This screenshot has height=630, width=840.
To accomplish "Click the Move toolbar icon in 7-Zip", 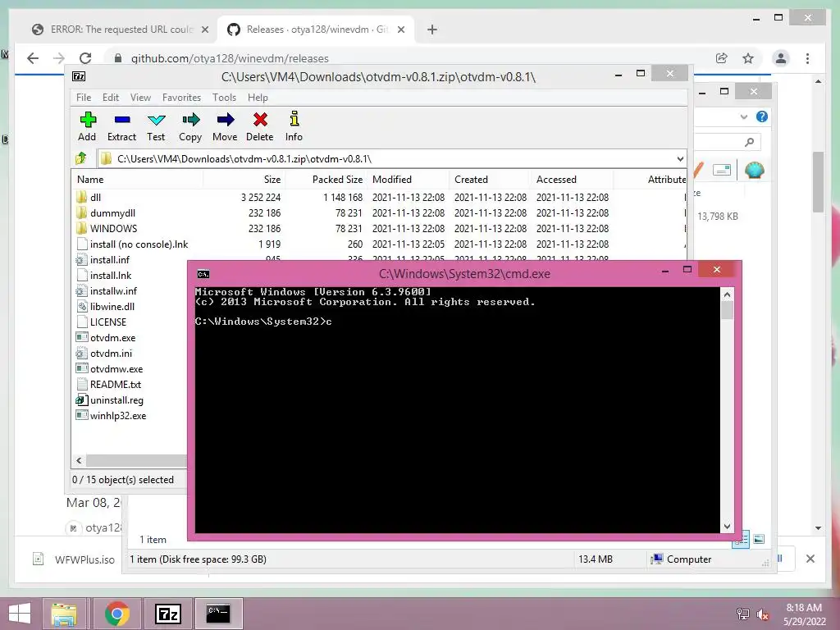I will (x=225, y=126).
